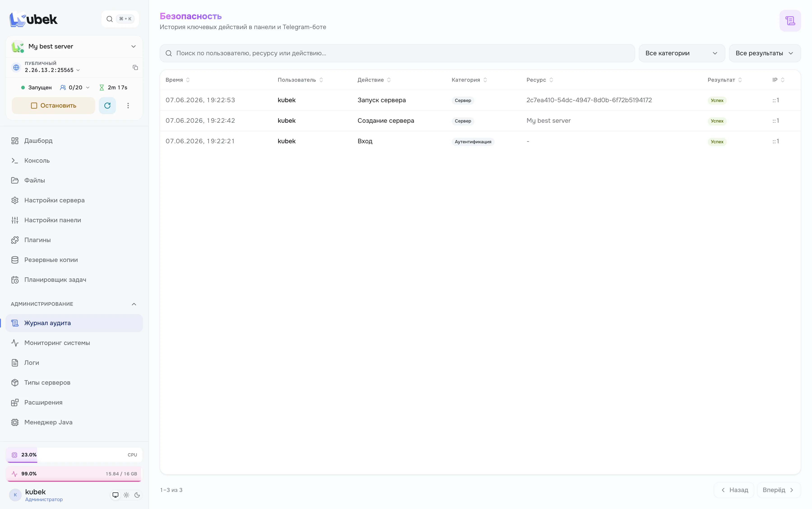Switch to light theme sun icon

pyautogui.click(x=126, y=495)
